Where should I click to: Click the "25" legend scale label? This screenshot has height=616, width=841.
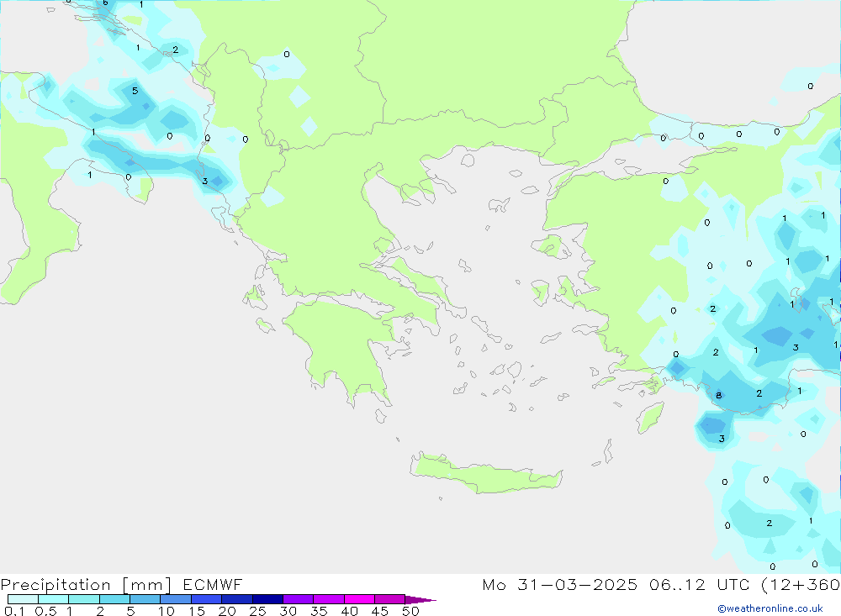point(258,611)
